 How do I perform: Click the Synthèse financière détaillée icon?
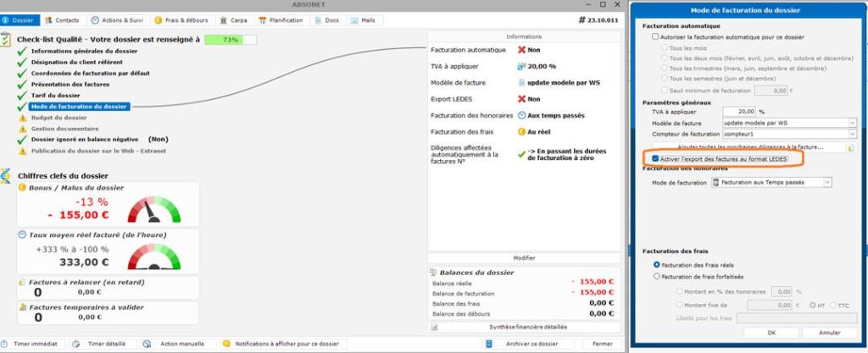click(434, 327)
